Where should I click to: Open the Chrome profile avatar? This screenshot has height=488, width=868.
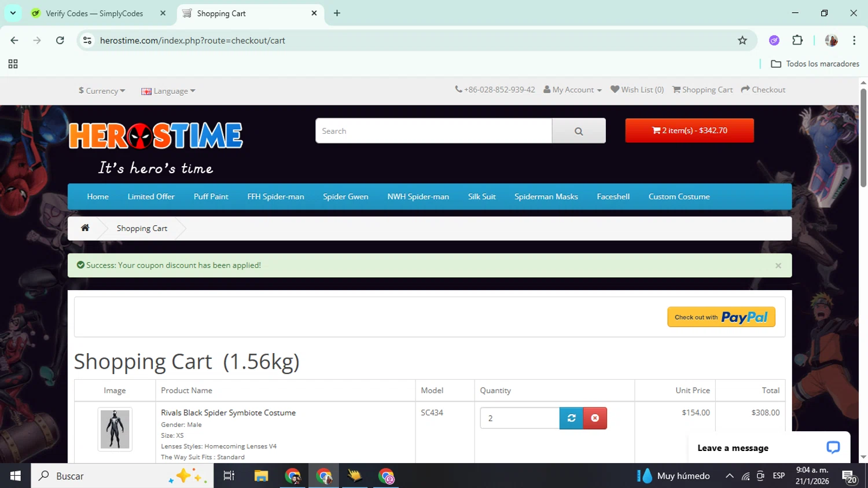pyautogui.click(x=831, y=41)
